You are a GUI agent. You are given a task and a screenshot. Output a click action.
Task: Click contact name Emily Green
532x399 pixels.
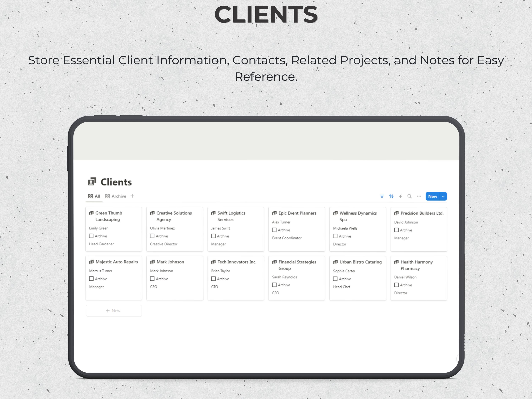click(x=99, y=228)
